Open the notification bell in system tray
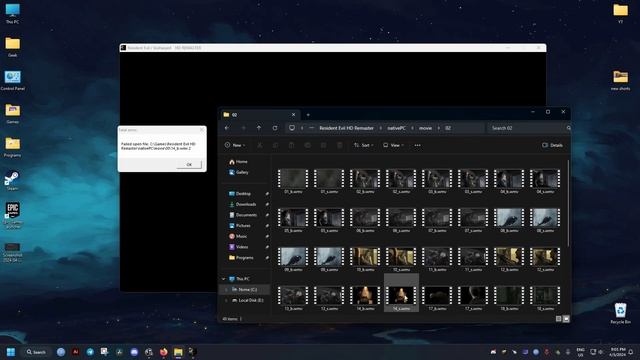This screenshot has width=640, height=360. point(631,352)
